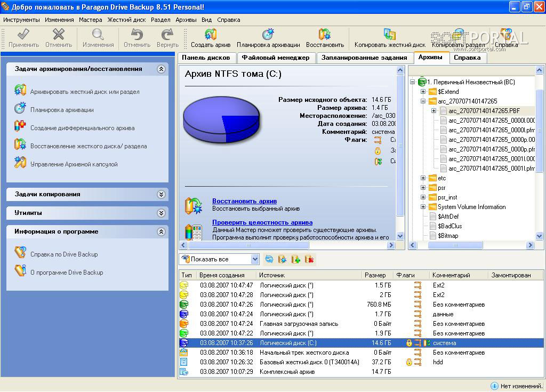Screen dimensions: 546x392
Task: Open the Мастера menu
Action: 91,20
